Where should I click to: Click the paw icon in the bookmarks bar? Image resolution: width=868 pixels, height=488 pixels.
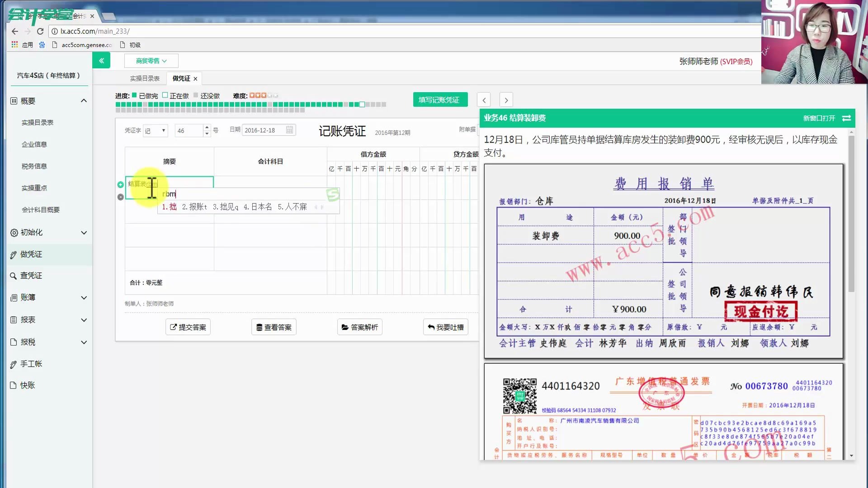pos(42,45)
